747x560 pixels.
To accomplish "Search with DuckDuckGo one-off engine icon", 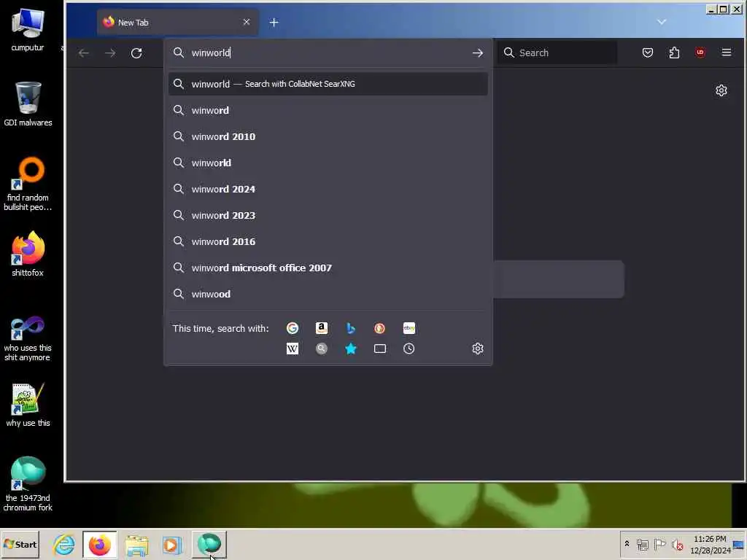I will click(379, 328).
